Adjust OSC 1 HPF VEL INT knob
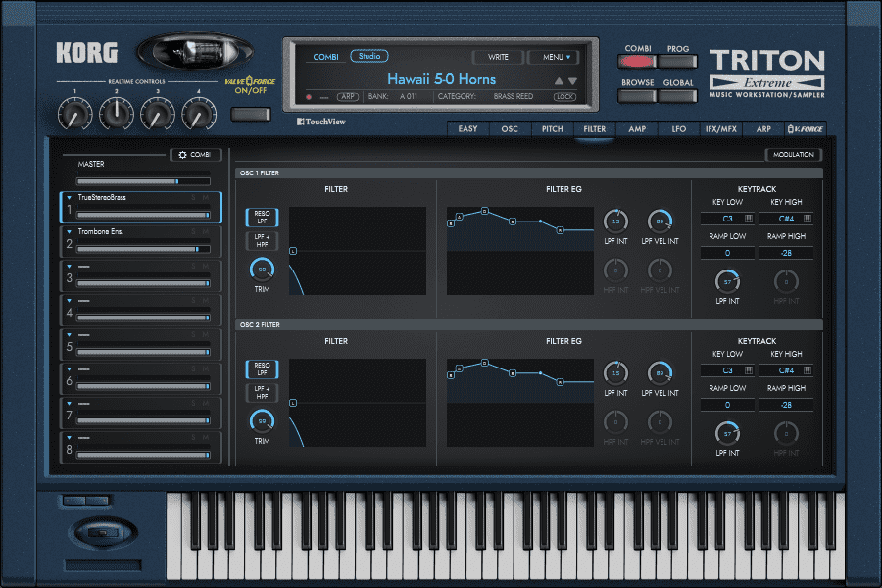 click(x=660, y=270)
